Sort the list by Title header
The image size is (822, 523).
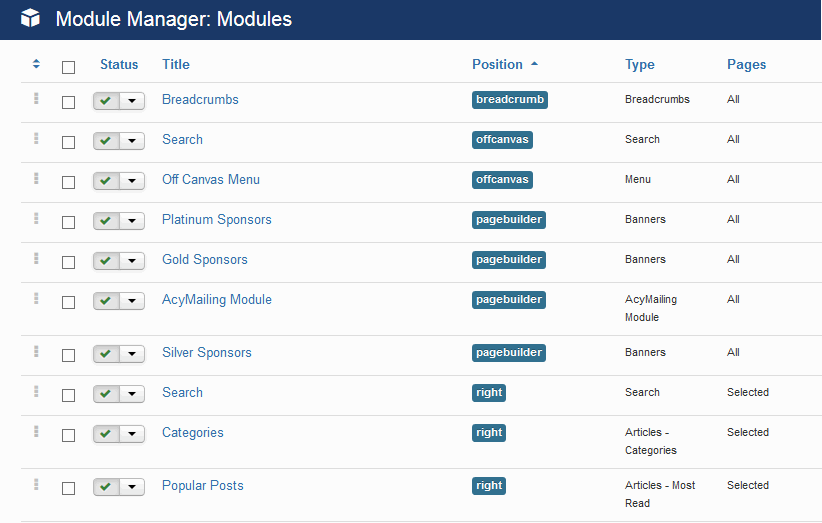(x=176, y=64)
